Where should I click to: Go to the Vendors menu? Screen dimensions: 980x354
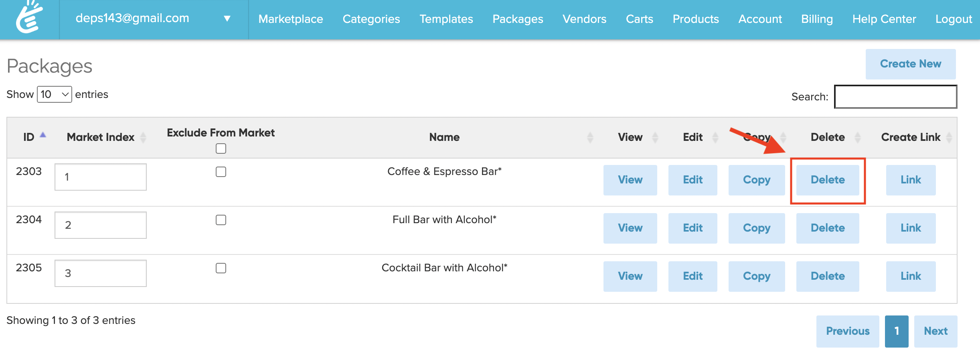[x=584, y=19]
